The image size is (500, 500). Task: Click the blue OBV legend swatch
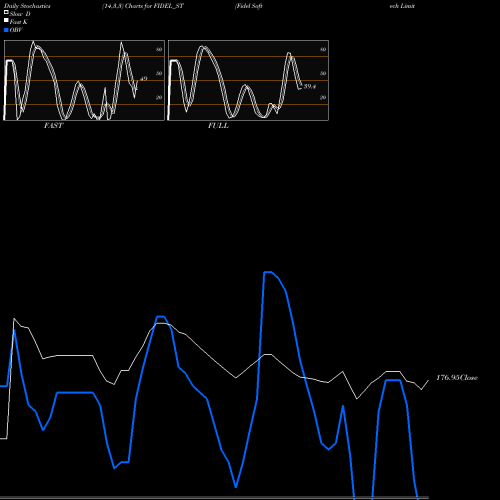(x=6, y=30)
